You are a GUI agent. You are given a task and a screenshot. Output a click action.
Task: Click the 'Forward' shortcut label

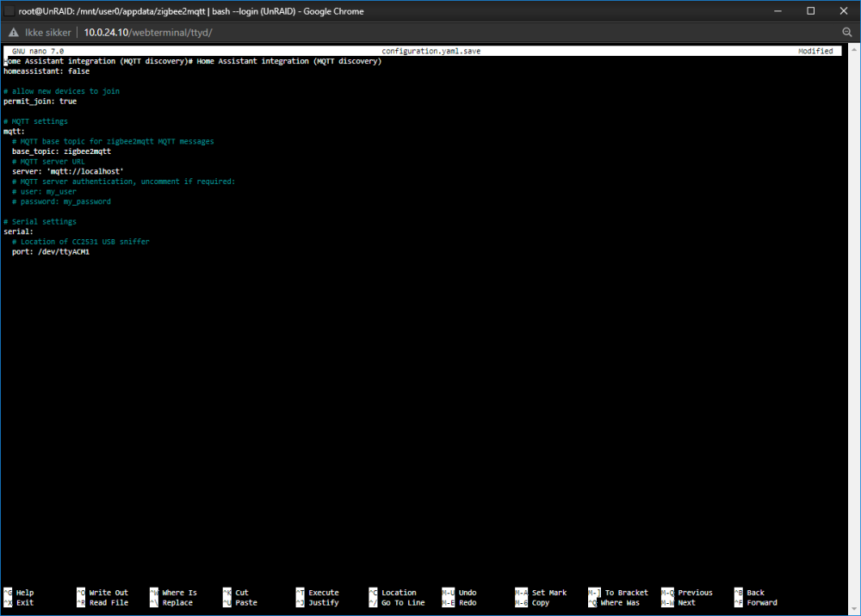click(762, 602)
